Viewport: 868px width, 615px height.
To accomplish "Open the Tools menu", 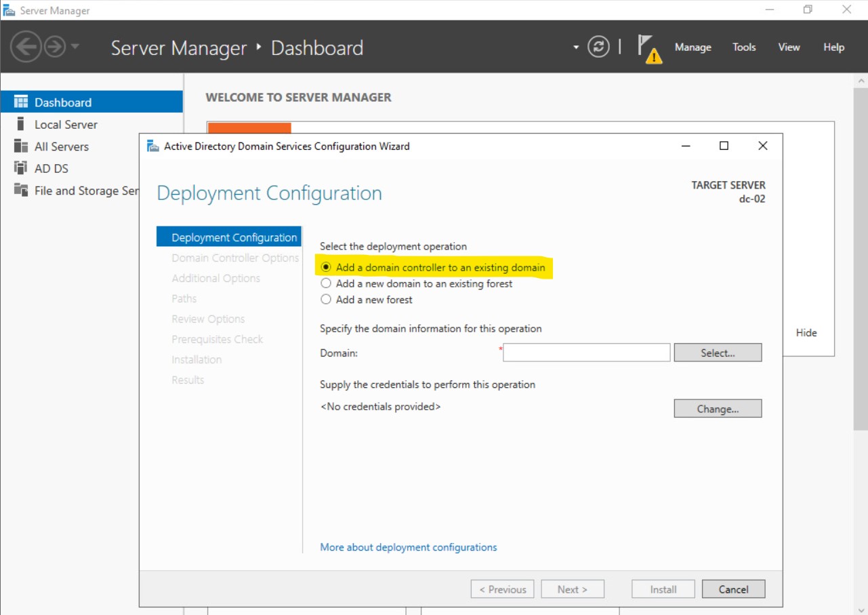I will pyautogui.click(x=743, y=47).
